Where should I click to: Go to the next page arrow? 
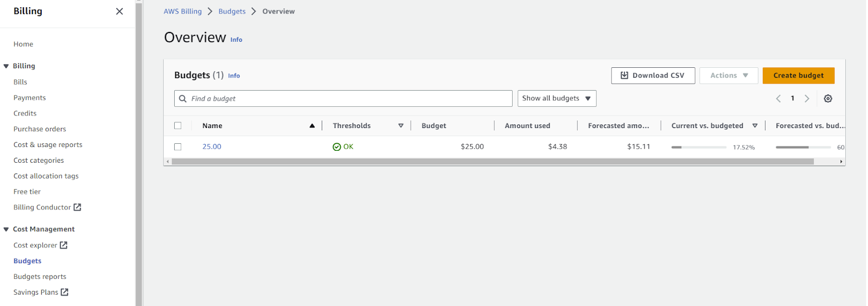(807, 99)
